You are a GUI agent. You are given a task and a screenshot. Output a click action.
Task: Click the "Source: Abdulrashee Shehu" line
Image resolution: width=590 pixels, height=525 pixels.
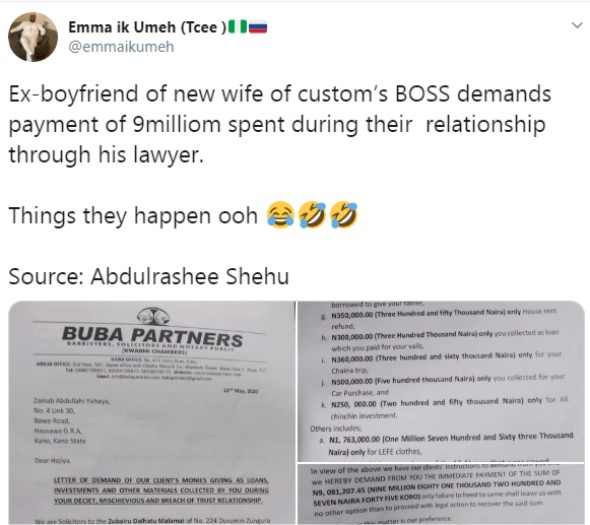pos(149,276)
